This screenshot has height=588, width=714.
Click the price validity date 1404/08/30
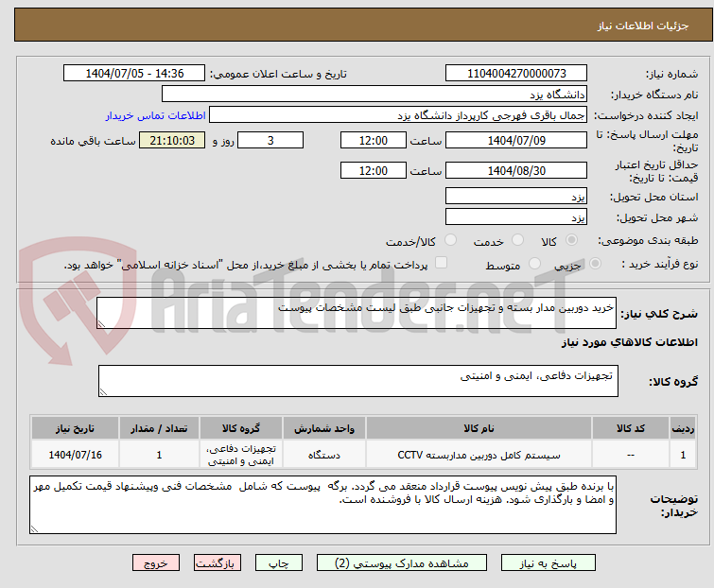(516, 171)
